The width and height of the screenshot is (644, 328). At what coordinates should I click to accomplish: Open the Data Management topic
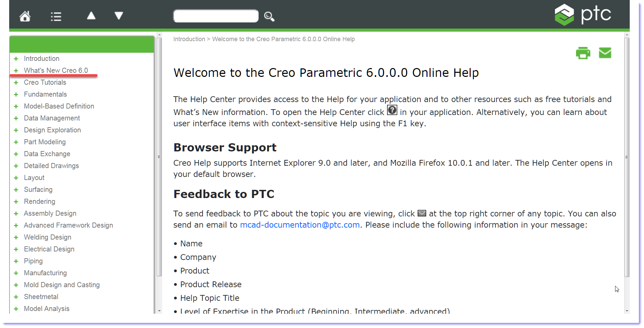pos(52,118)
